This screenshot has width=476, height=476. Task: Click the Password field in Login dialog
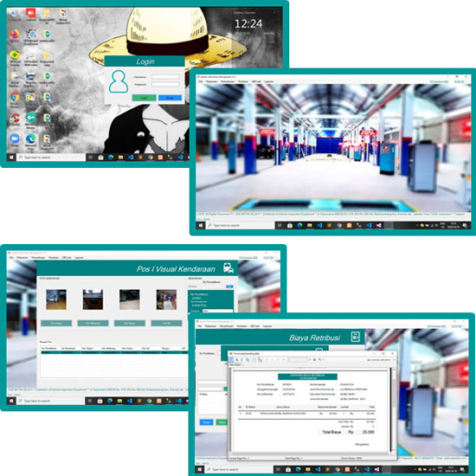point(165,84)
